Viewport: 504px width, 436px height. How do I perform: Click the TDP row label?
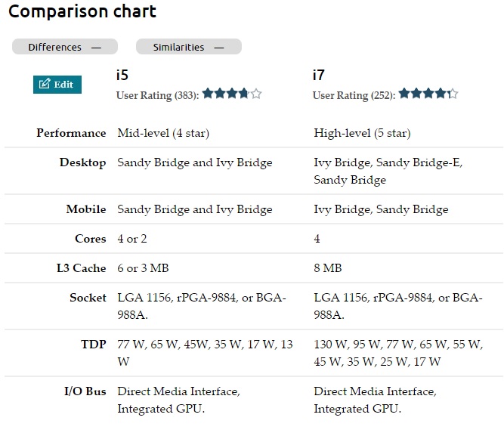tap(94, 344)
